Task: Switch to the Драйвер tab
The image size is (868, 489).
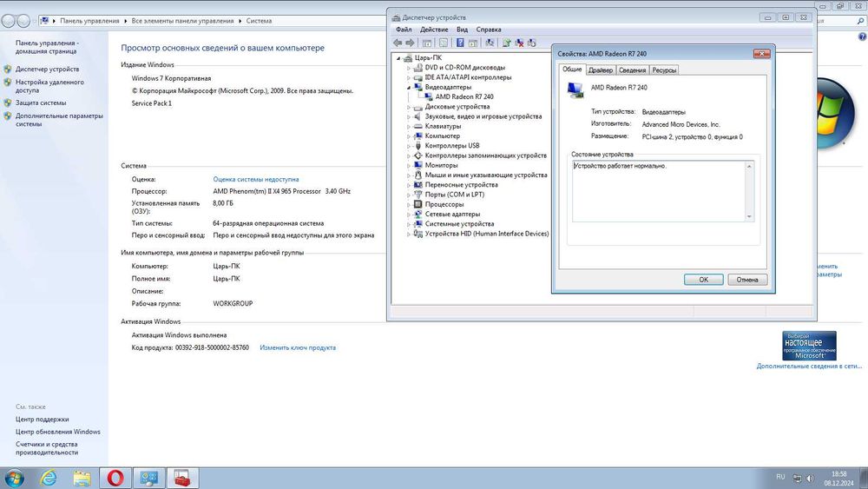Action: pyautogui.click(x=600, y=70)
